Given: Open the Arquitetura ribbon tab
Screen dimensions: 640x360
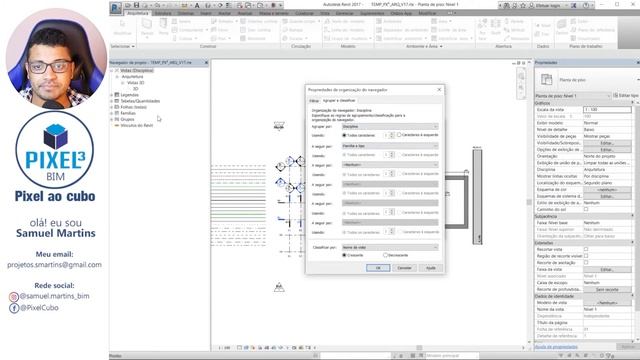Looking at the screenshot, I should click(138, 13).
